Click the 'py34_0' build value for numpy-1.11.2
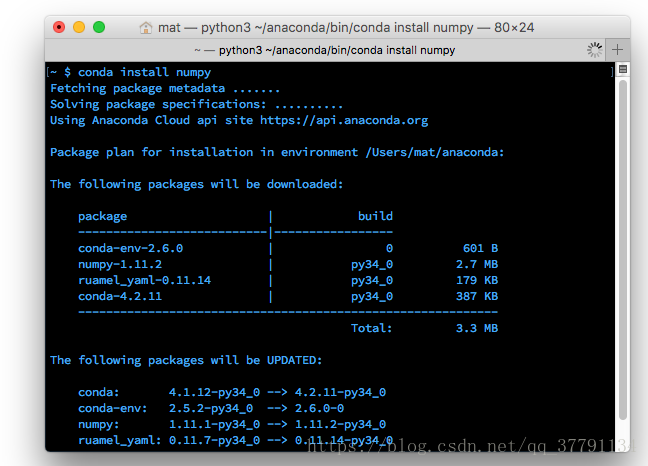The width and height of the screenshot is (648, 466). [x=372, y=264]
